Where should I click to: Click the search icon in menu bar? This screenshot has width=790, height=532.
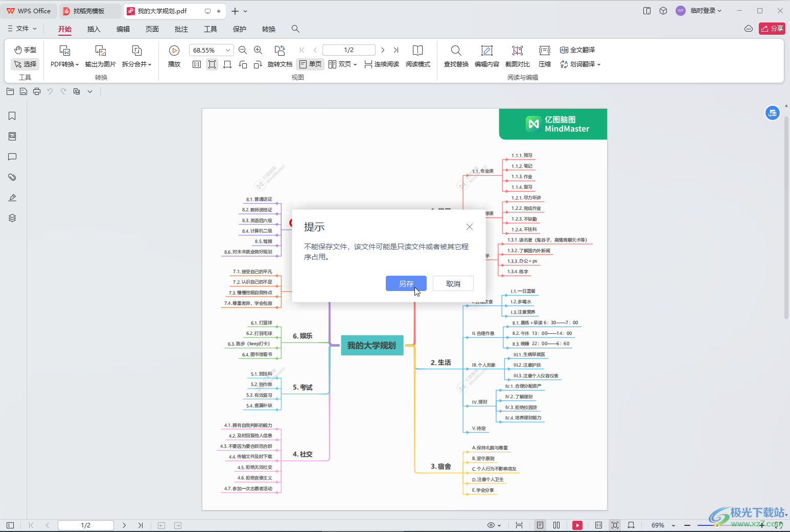[x=295, y=29]
